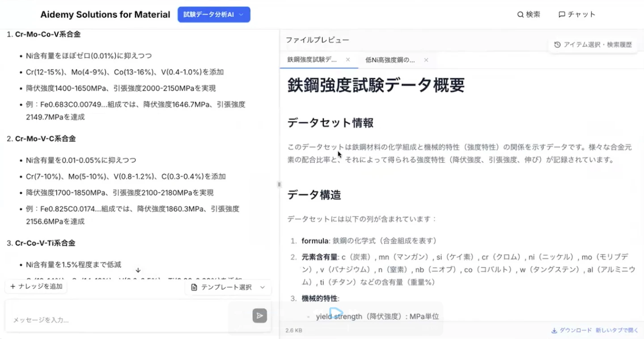Click the speech bubble icon next to チャット text
Image resolution: width=644 pixels, height=339 pixels.
(x=561, y=14)
